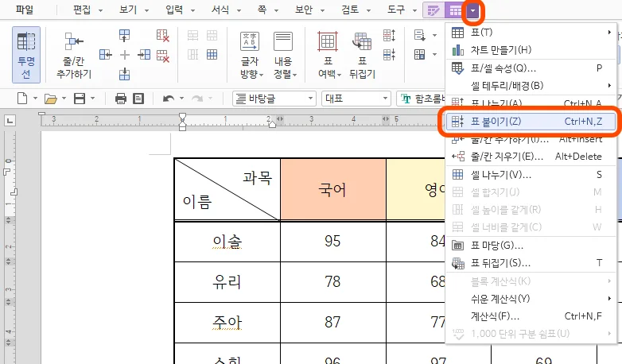Click the 줄/칸 추가하기 ribbon button

(x=74, y=55)
